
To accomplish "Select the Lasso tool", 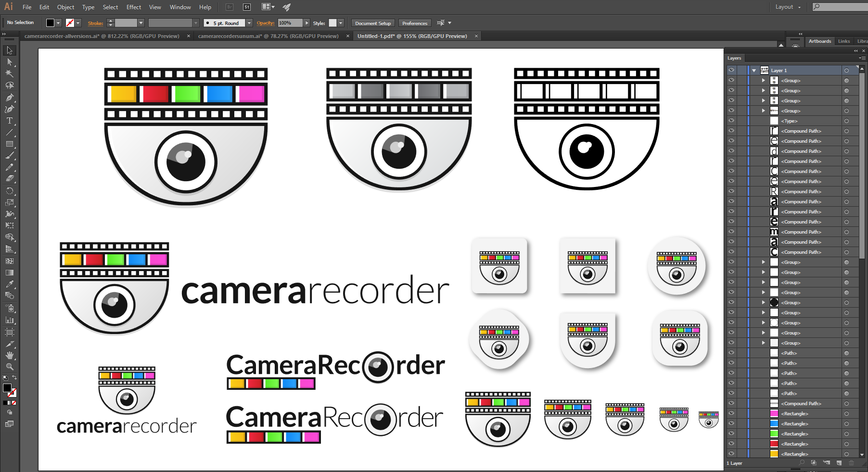I will pyautogui.click(x=9, y=85).
